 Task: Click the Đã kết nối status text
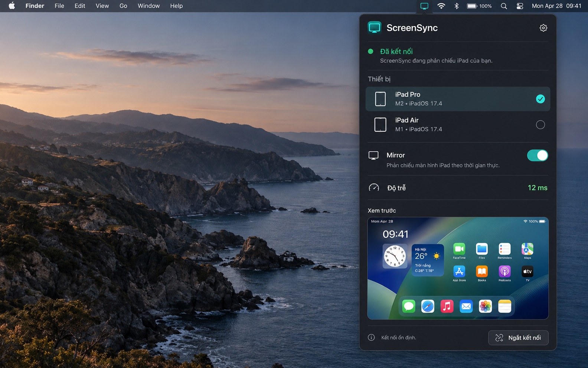click(396, 51)
